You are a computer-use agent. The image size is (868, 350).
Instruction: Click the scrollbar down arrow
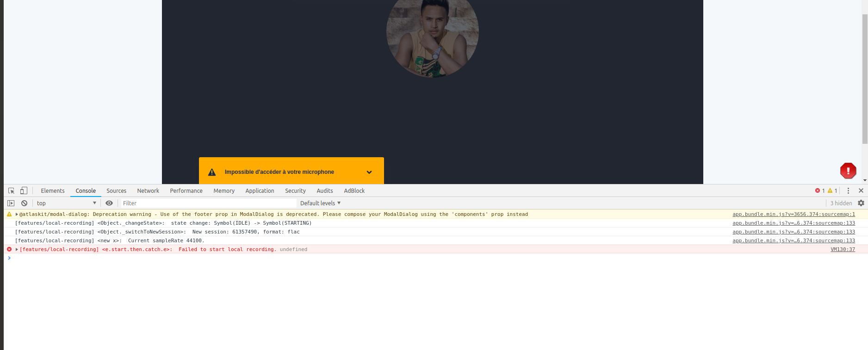coord(865,180)
